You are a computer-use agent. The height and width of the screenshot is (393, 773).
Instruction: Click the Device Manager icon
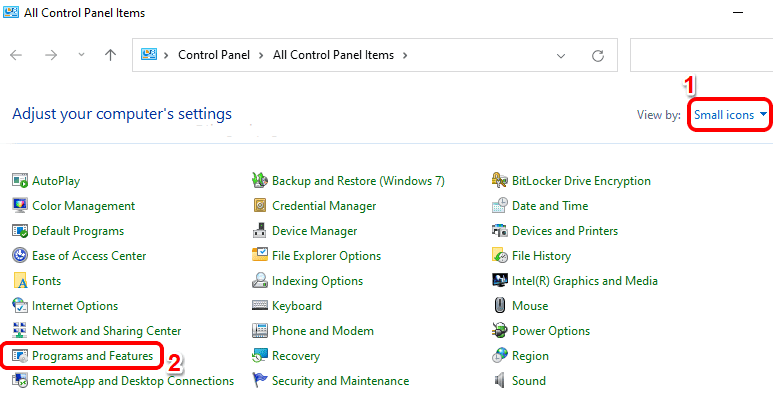(x=260, y=231)
